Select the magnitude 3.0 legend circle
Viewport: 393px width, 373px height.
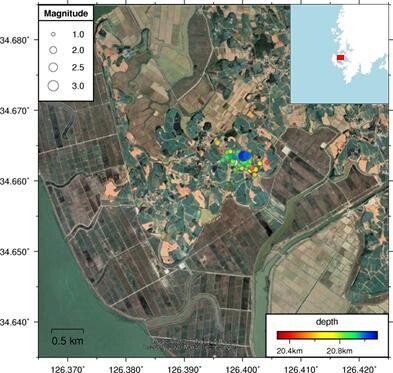click(x=53, y=86)
